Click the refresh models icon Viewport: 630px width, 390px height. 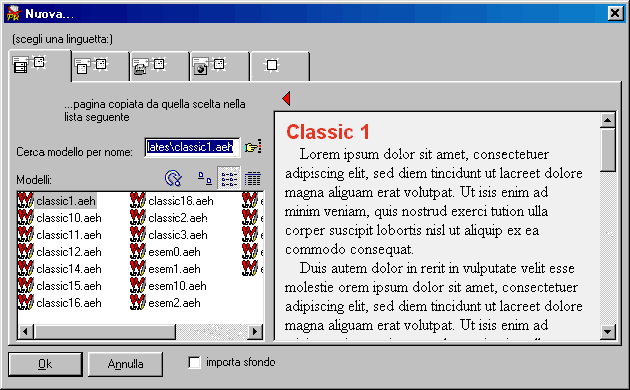coord(173,178)
